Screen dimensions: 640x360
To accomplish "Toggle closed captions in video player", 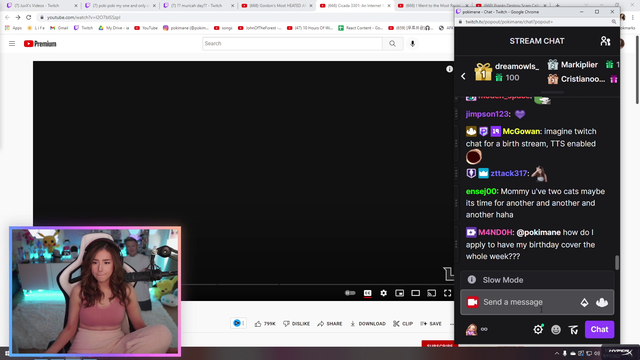I will click(x=367, y=293).
